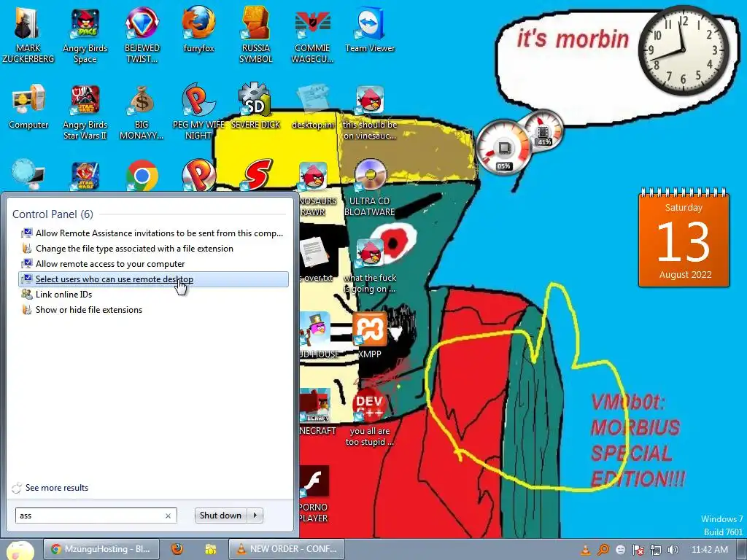This screenshot has width=747, height=560.
Task: Click the Start orb button
Action: click(20, 550)
